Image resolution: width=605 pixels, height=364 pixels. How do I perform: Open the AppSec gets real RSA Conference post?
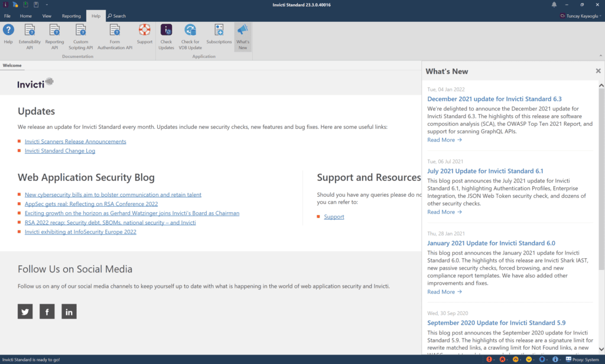pyautogui.click(x=91, y=204)
